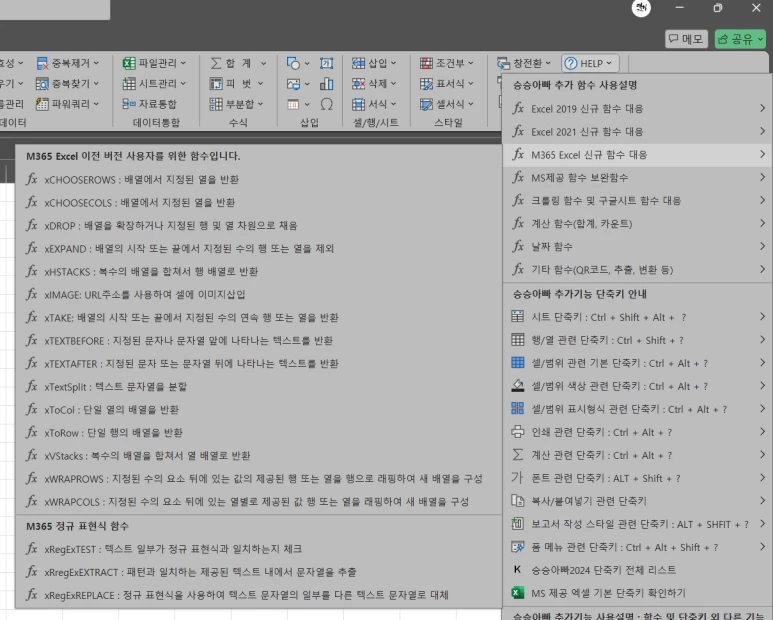
Task: Click the bar chart insert icon
Action: coord(326,84)
